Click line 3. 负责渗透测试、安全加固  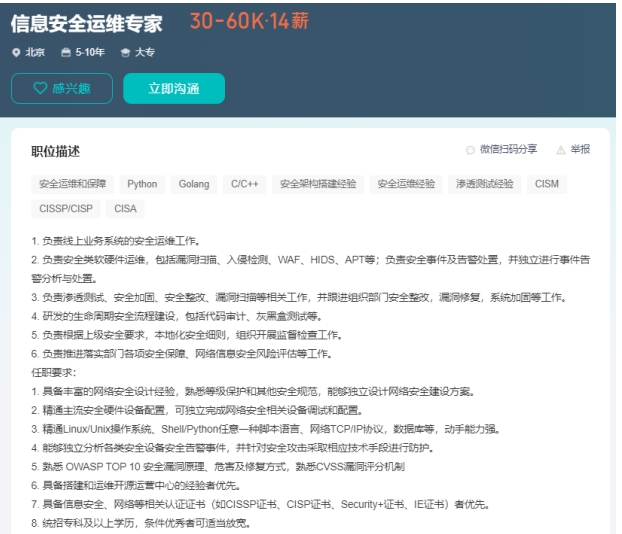click(x=299, y=298)
